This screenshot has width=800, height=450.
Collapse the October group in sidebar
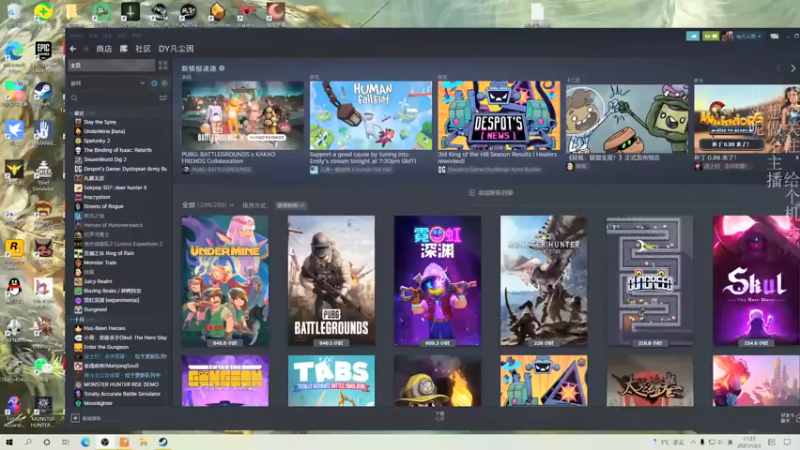pyautogui.click(x=83, y=319)
